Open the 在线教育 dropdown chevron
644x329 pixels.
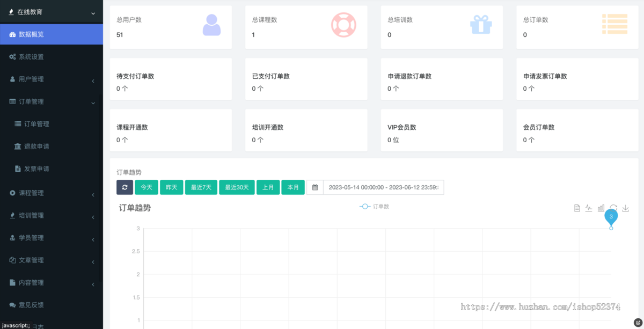tap(93, 13)
